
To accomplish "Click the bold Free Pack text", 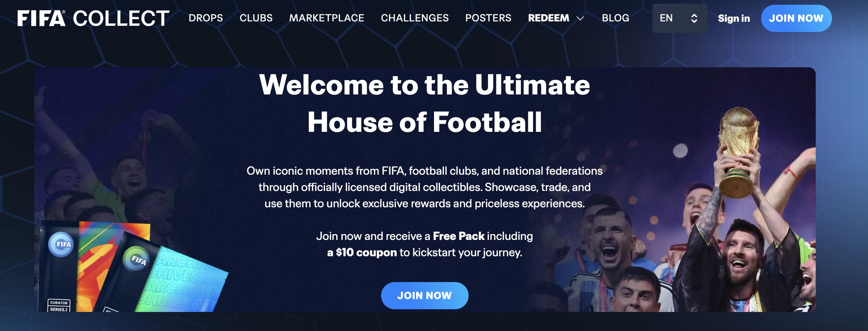I will [459, 236].
